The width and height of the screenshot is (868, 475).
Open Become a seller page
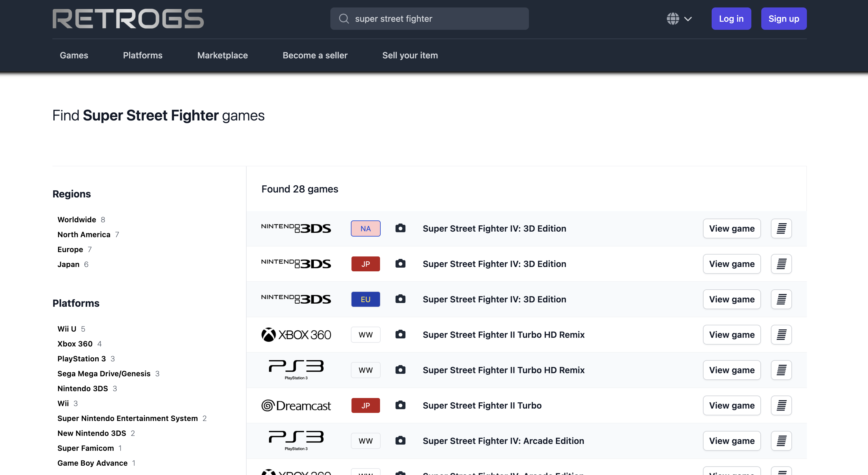pyautogui.click(x=315, y=55)
